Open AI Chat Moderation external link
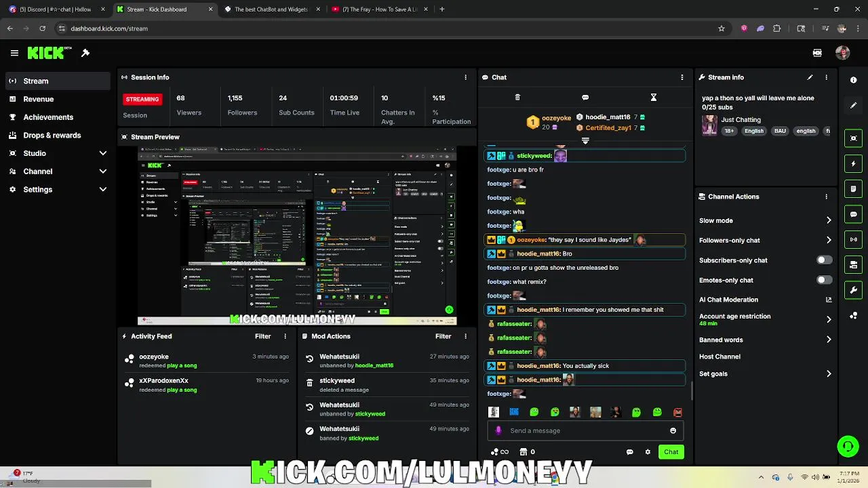The height and width of the screenshot is (488, 868). [x=829, y=300]
